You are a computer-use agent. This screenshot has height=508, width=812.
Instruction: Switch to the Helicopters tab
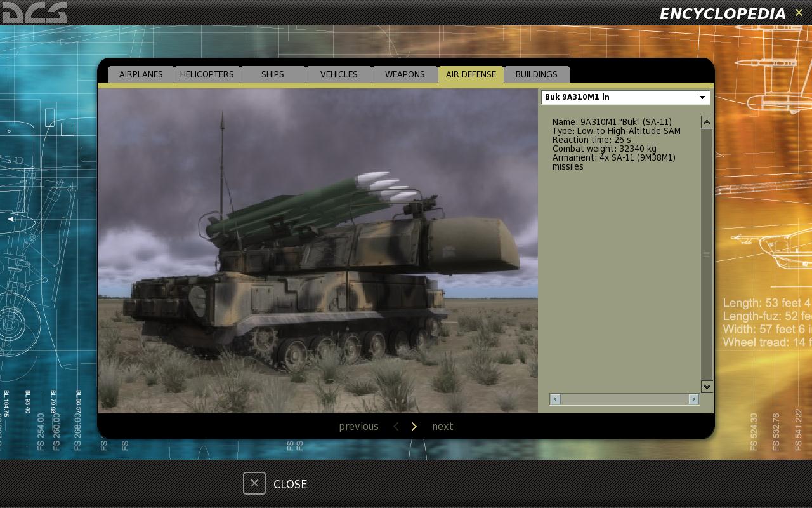[207, 74]
